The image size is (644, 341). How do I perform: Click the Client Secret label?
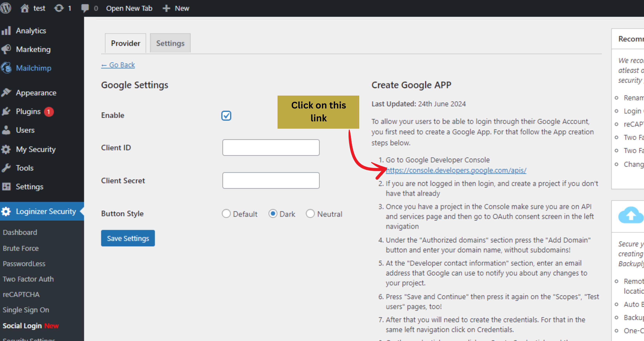point(123,181)
